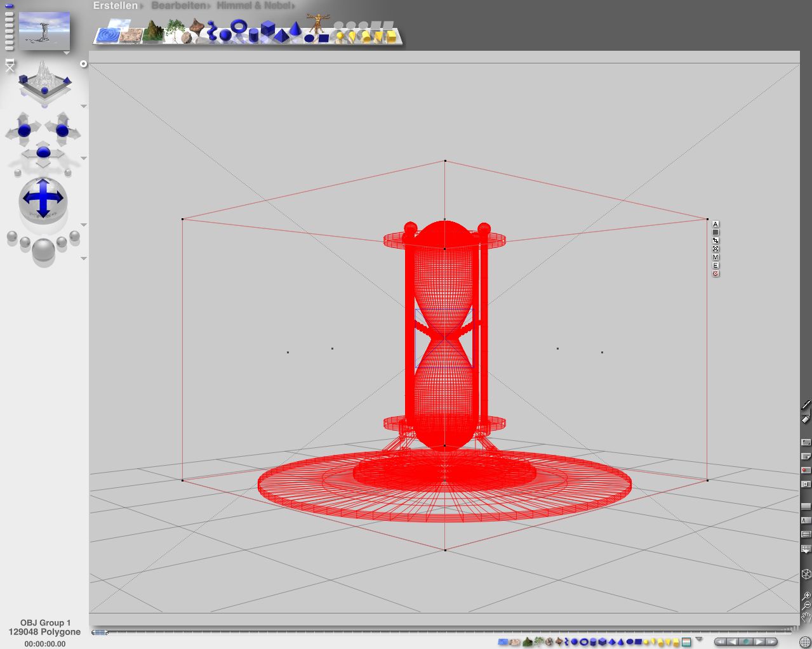Expand the view control options triangle
This screenshot has width=812, height=649.
point(83,106)
